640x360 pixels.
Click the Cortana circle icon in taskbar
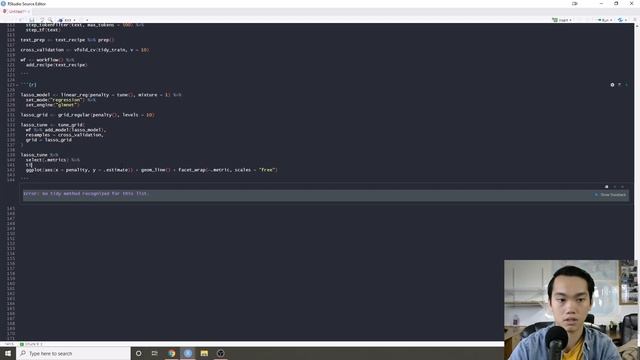click(139, 353)
